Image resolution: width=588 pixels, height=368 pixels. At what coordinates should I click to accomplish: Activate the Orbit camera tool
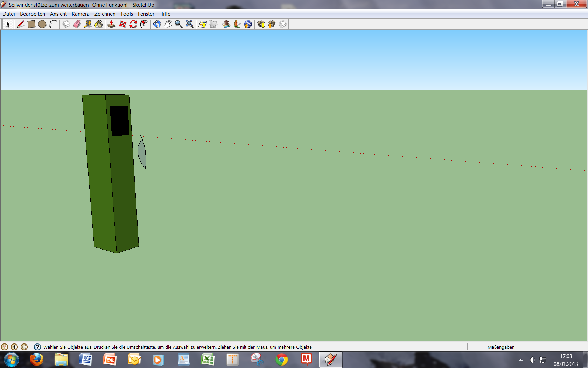tap(157, 24)
